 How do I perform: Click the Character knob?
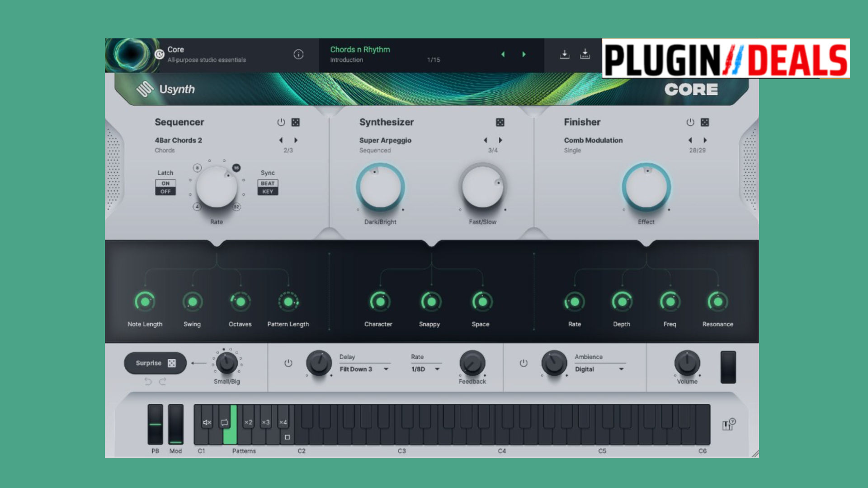pyautogui.click(x=380, y=302)
